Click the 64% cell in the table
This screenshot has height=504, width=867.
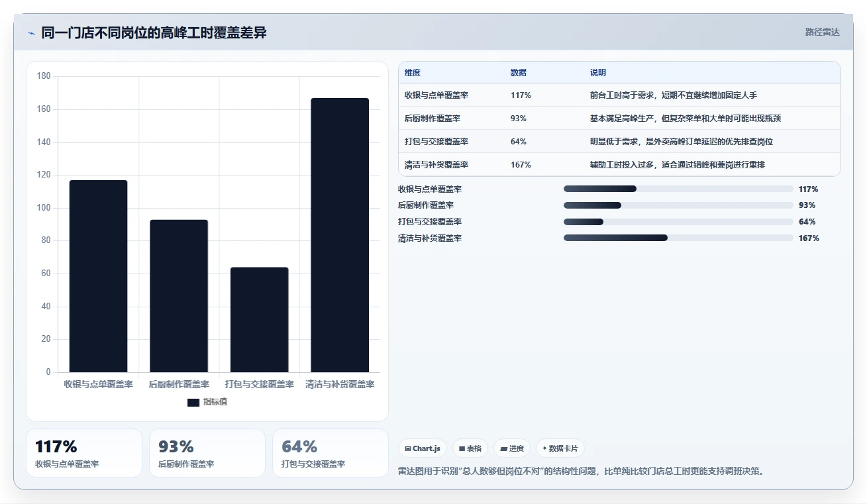pos(519,142)
